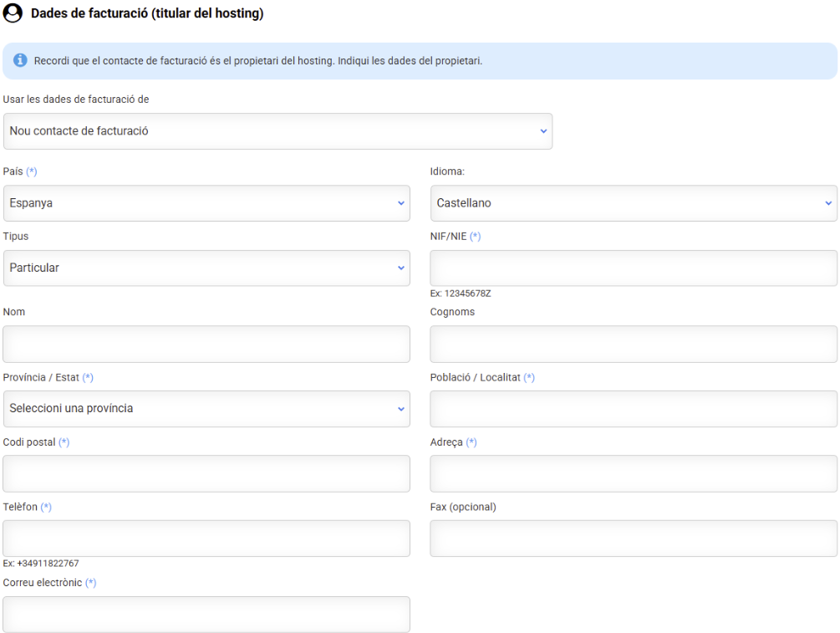Screen dimensions: 840x633
Task: Click into the NIF/NIE input field
Action: point(633,268)
